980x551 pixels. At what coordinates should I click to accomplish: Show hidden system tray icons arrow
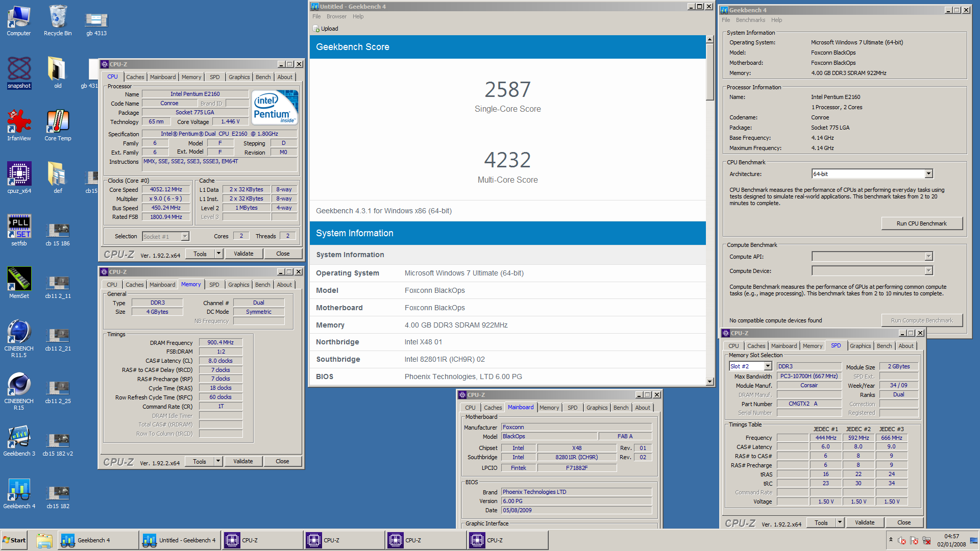pos(891,540)
